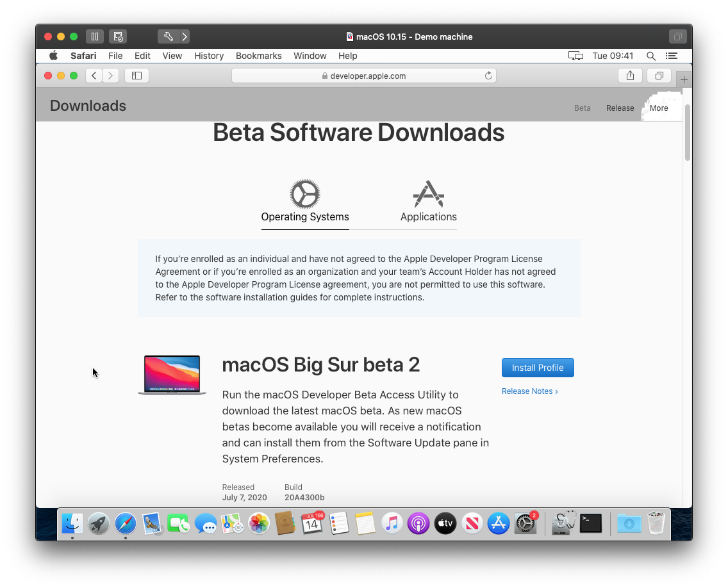Click the page's vertical scrollbar
Screen dimensions: 728x588
pyautogui.click(x=688, y=133)
